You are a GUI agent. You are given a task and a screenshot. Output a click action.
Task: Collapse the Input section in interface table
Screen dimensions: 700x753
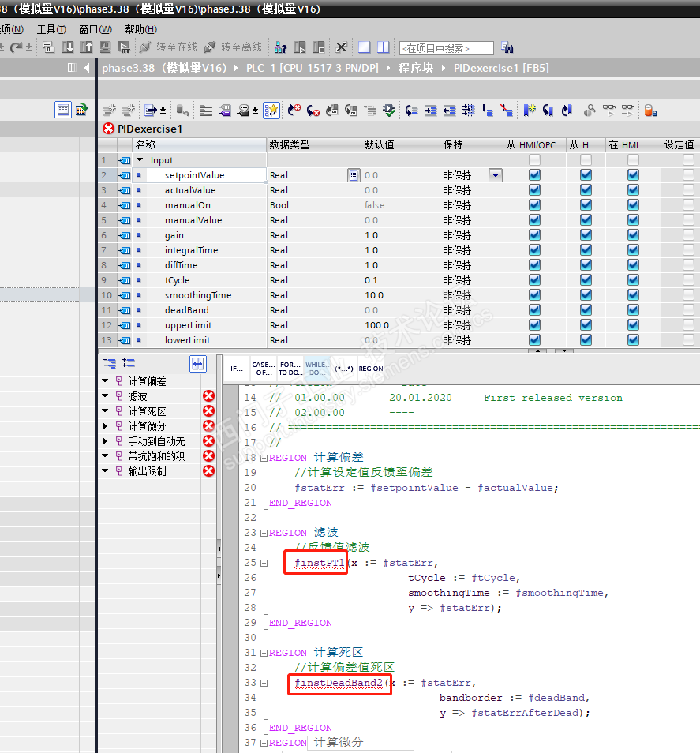(140, 160)
